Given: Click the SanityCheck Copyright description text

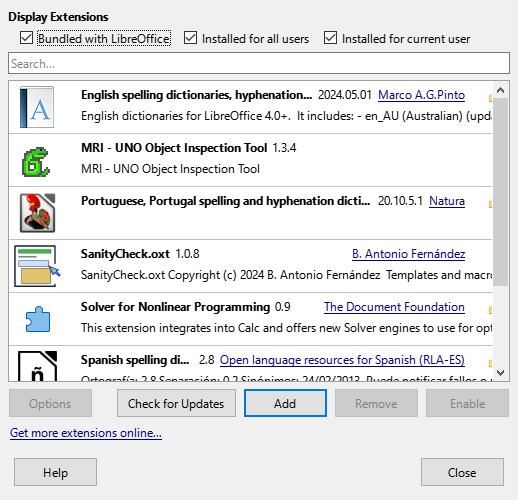Looking at the screenshot, I should coord(286,275).
